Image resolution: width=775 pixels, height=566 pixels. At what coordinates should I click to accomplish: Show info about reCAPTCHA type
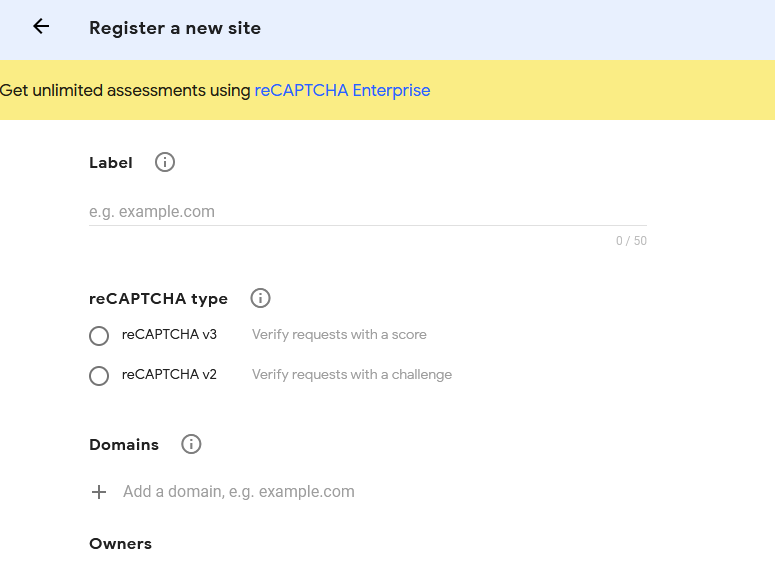click(260, 298)
